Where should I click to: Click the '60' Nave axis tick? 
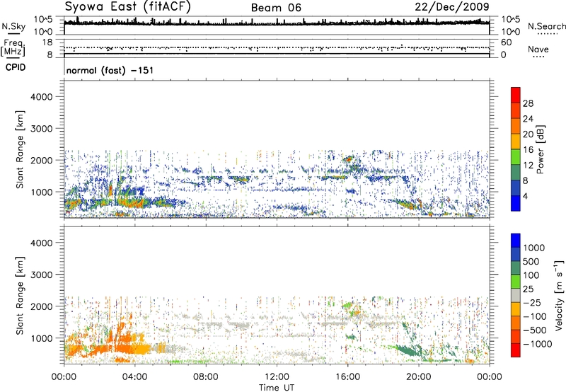click(506, 42)
